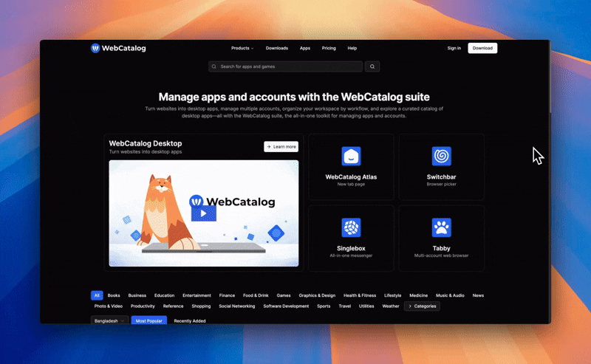591x364 pixels.
Task: Select the Books category
Action: click(x=114, y=295)
